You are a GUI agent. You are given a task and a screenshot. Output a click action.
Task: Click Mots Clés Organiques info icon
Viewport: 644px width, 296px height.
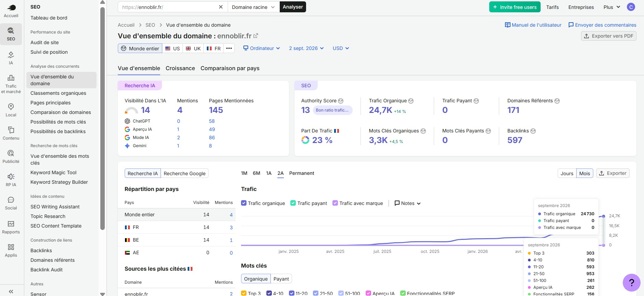pos(423,131)
